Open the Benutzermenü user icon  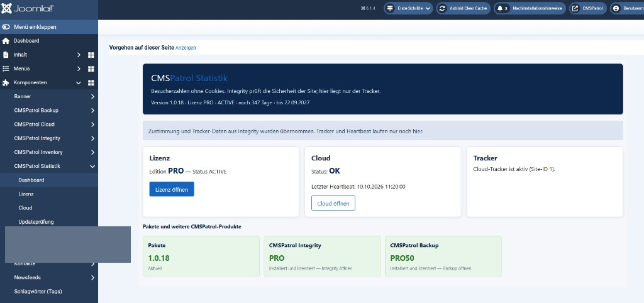[x=616, y=8]
